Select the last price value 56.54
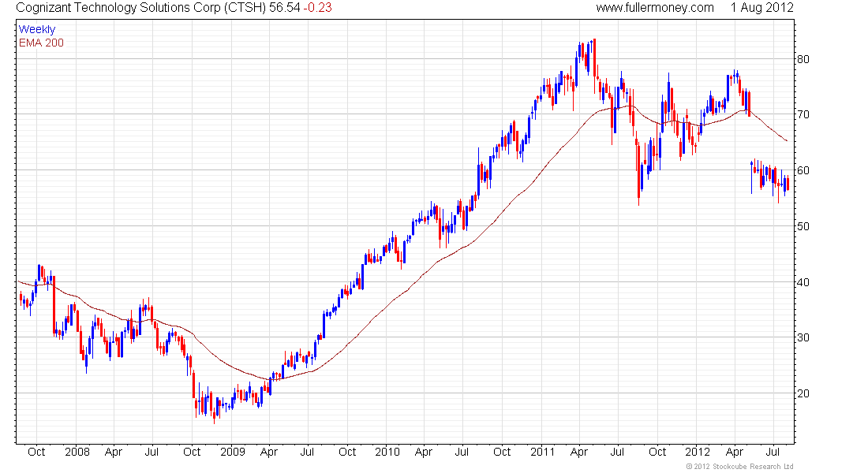868x473 pixels. (285, 8)
